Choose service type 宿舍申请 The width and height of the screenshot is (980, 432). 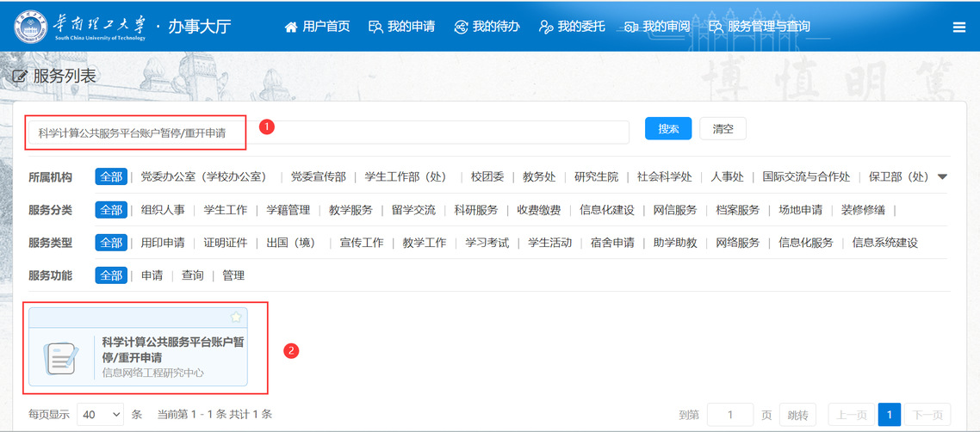[x=612, y=242]
